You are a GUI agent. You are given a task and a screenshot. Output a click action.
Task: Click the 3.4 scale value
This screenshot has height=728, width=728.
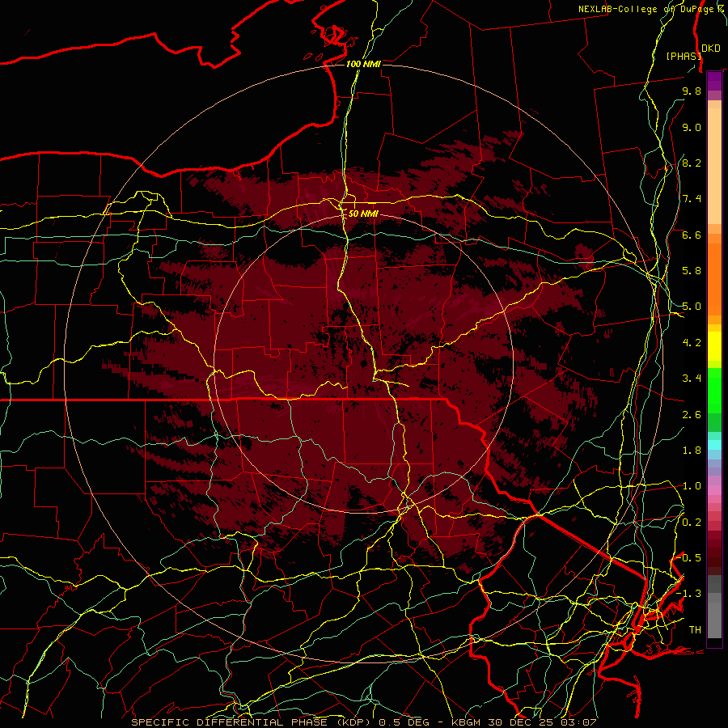coord(692,379)
